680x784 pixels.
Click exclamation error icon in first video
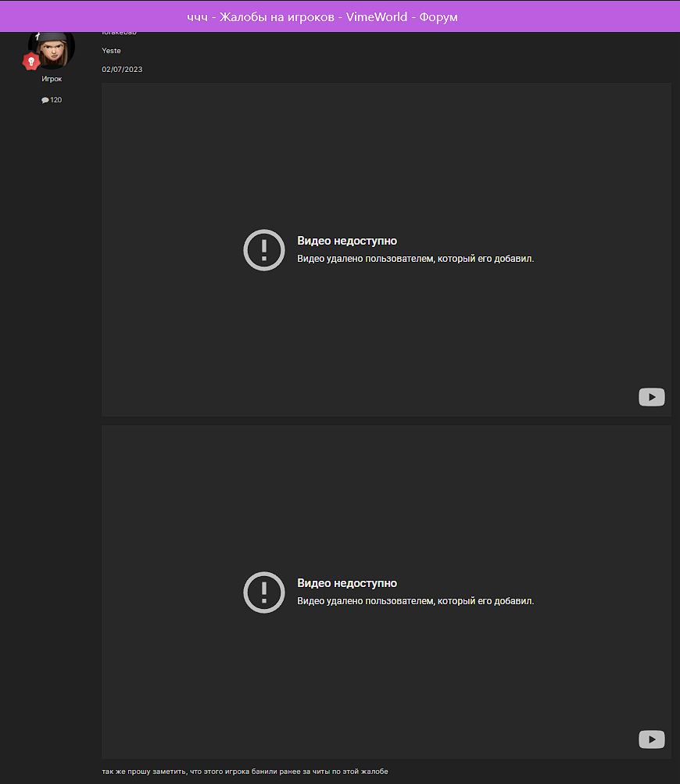pos(264,250)
